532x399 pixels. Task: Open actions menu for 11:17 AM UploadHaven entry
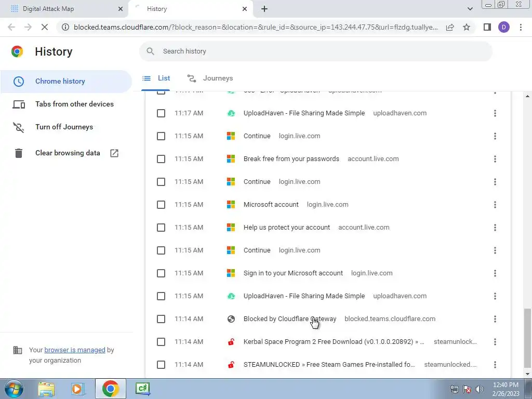pyautogui.click(x=495, y=113)
